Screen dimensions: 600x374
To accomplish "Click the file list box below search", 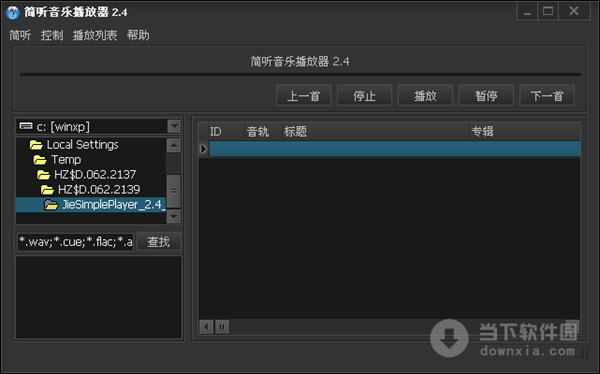I will point(98,297).
